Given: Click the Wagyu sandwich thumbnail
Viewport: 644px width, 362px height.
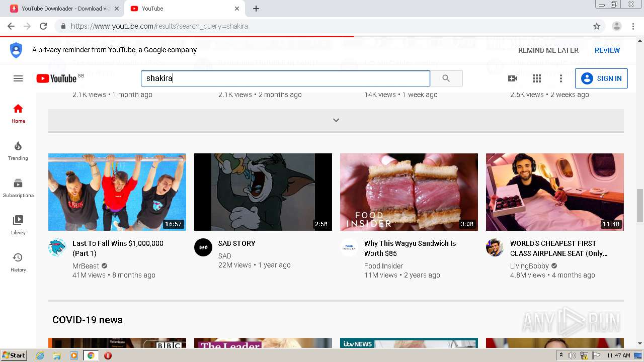Looking at the screenshot, I should (409, 192).
